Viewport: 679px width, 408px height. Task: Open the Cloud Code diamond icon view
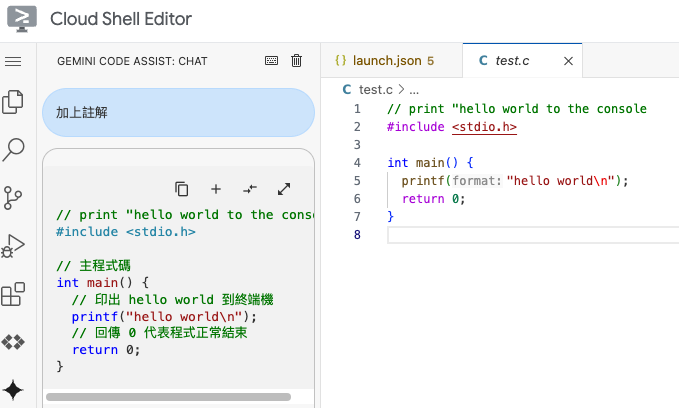pyautogui.click(x=13, y=342)
